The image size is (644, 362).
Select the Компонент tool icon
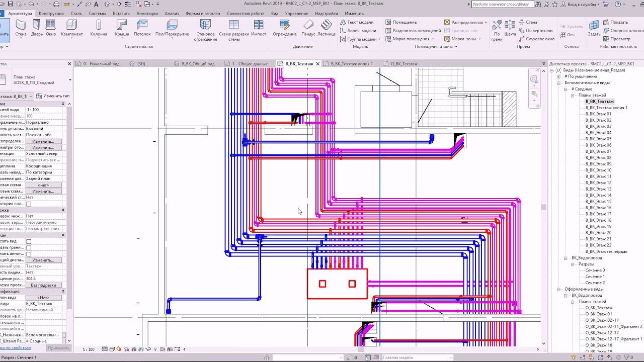[72, 25]
